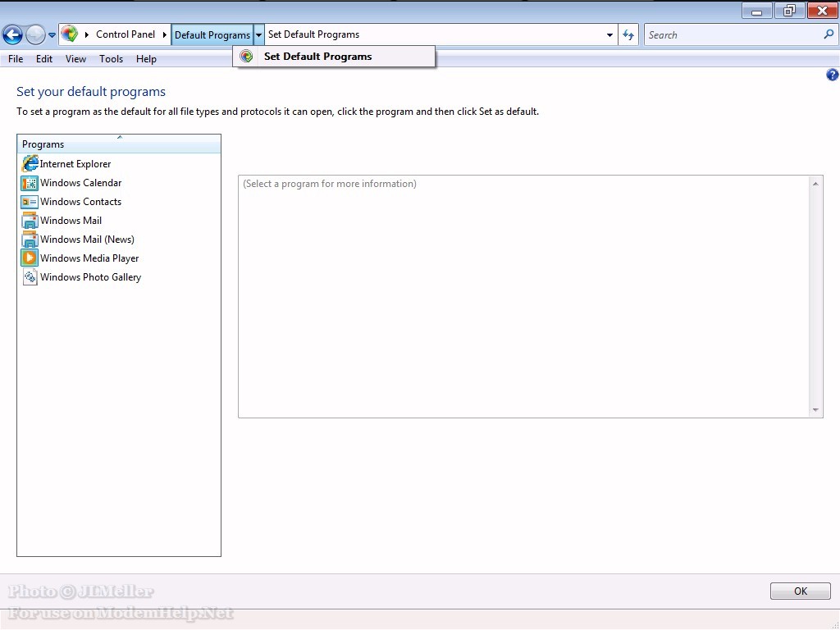840x630 pixels.
Task: Select the Internet Explorer icon
Action: tap(30, 163)
